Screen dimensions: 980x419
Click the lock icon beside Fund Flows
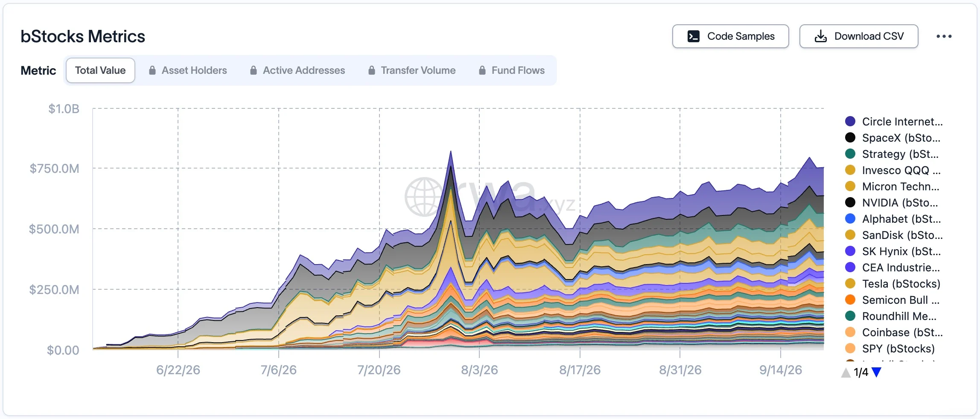[482, 70]
